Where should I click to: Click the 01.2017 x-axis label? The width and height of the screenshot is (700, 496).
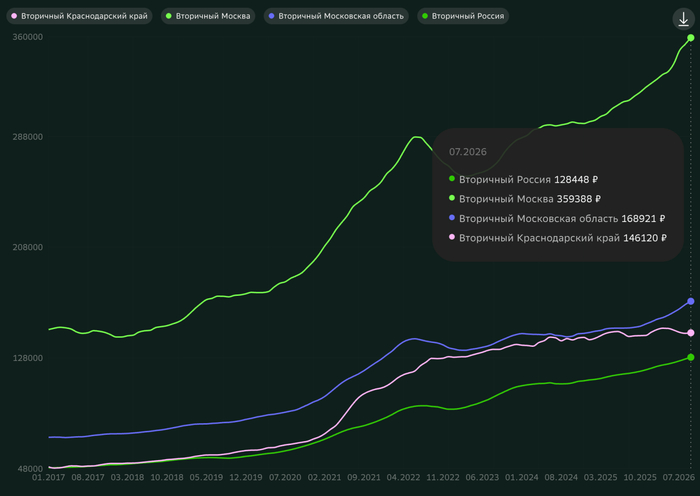(48, 477)
